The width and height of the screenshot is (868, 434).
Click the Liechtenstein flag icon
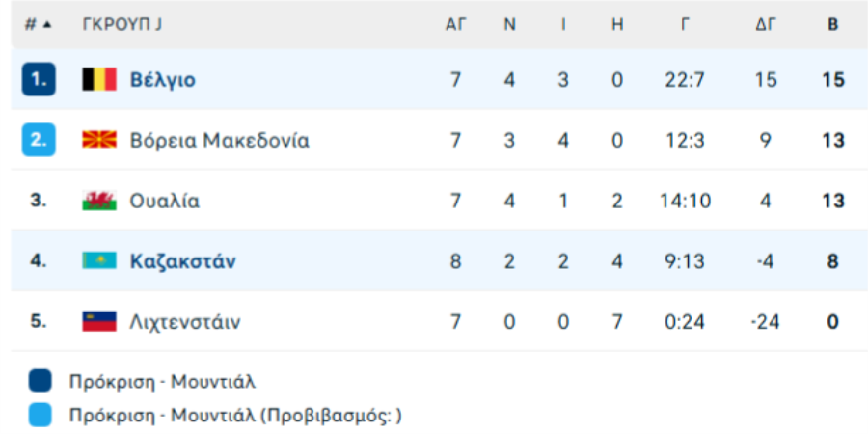99,322
